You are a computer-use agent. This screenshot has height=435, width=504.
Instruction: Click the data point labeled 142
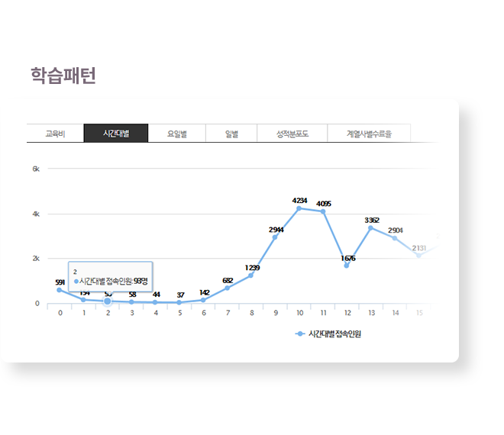tap(203, 300)
